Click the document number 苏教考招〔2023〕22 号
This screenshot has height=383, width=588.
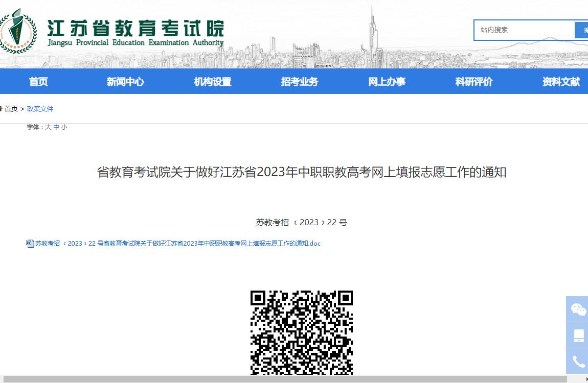coord(302,222)
